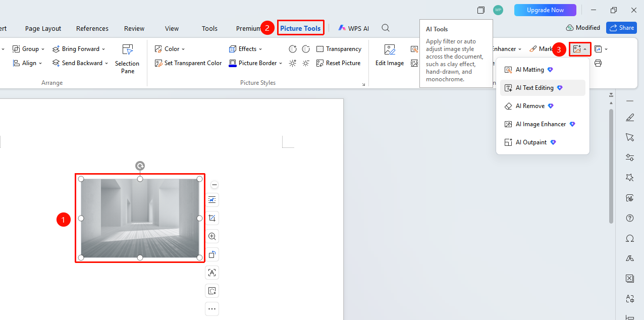Image resolution: width=644 pixels, height=320 pixels.
Task: Click the rotate icon beside the picture
Action: 212,254
